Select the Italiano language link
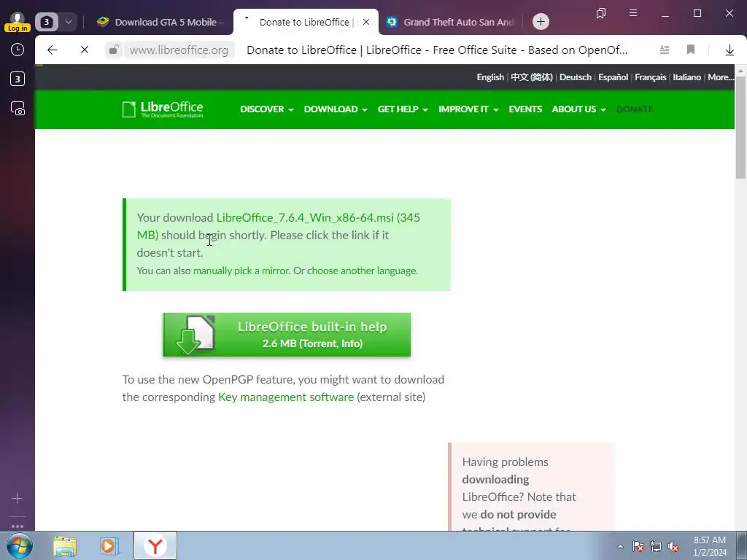The height and width of the screenshot is (560, 747). [x=686, y=77]
